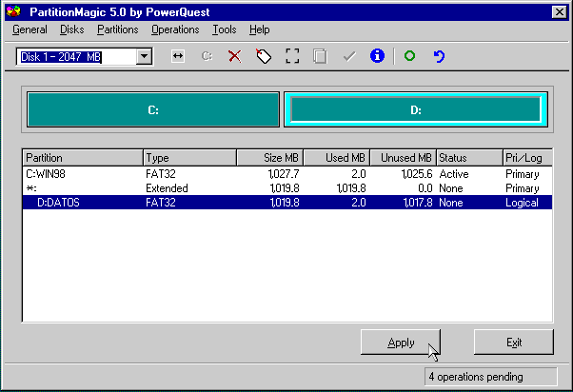Click the 1,027.7 size value
Image resolution: width=573 pixels, height=392 pixels.
click(284, 174)
